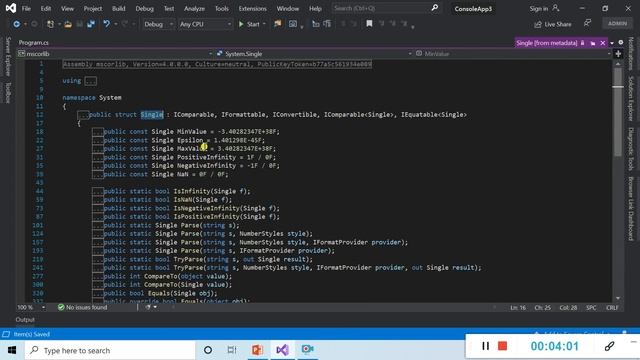Screen dimensions: 640x360
Task: Open the Any CPU platform dropdown
Action: [x=205, y=24]
